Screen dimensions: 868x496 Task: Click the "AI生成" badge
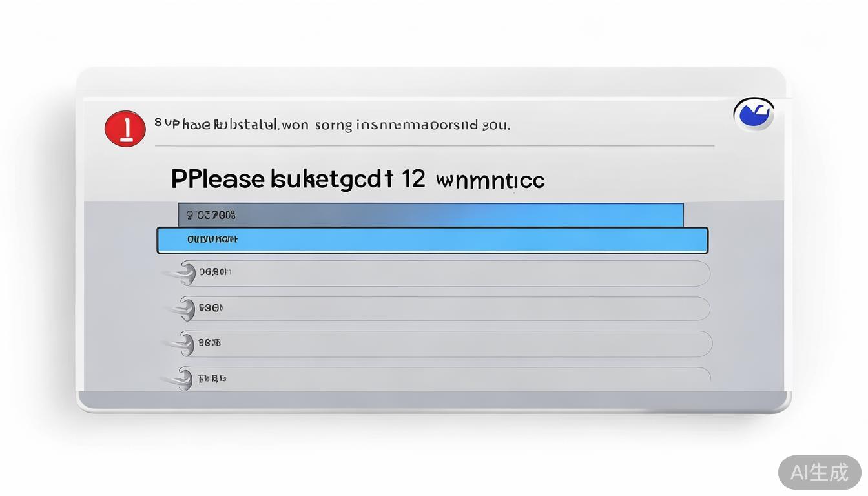click(820, 472)
